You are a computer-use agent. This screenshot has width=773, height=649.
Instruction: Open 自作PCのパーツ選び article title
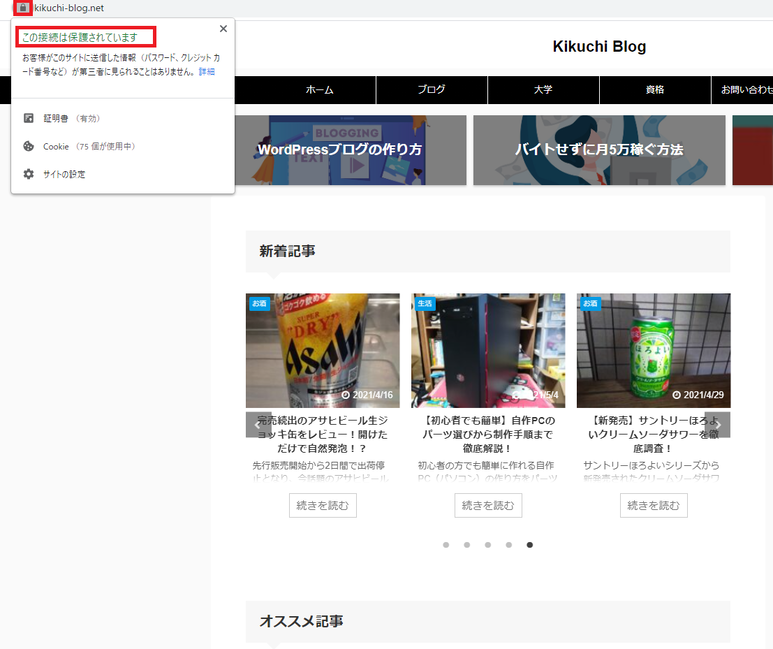pos(488,434)
